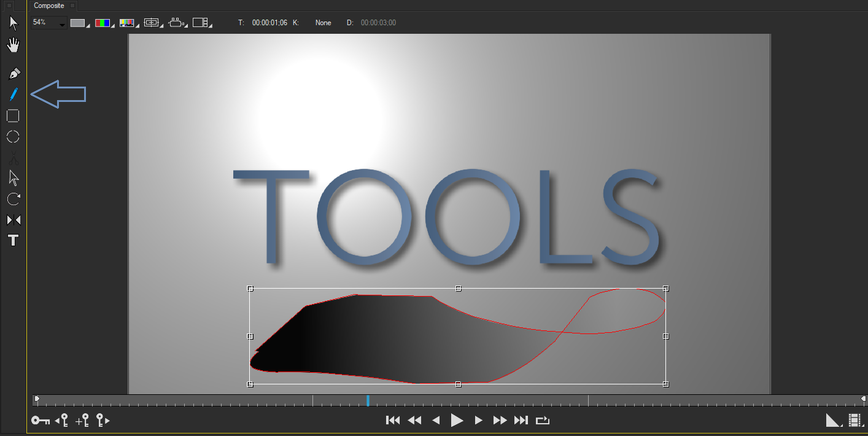This screenshot has height=436, width=868.
Task: Open the safe areas overlay icon
Action: [x=152, y=22]
